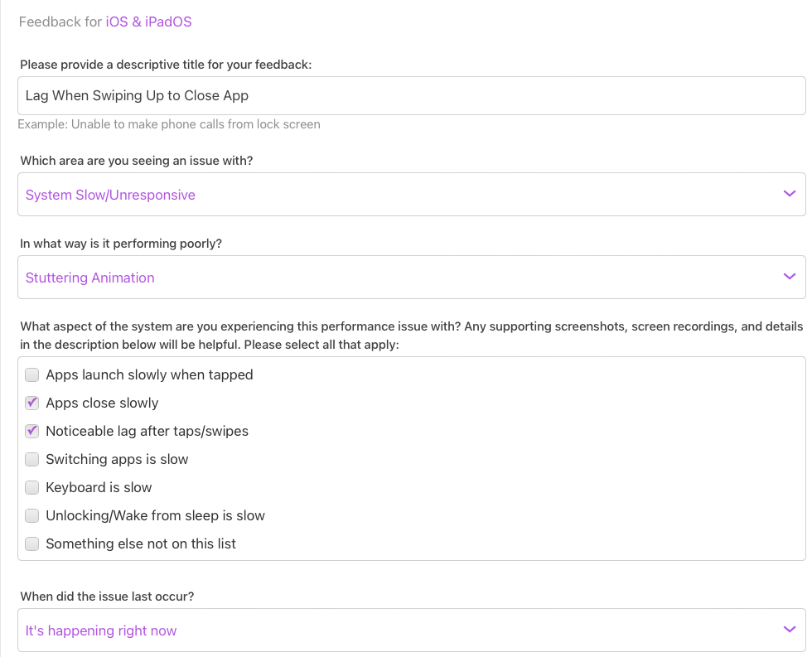Uncheck Noticeable lag after taps/swipes
The width and height of the screenshot is (812, 657).
click(32, 432)
